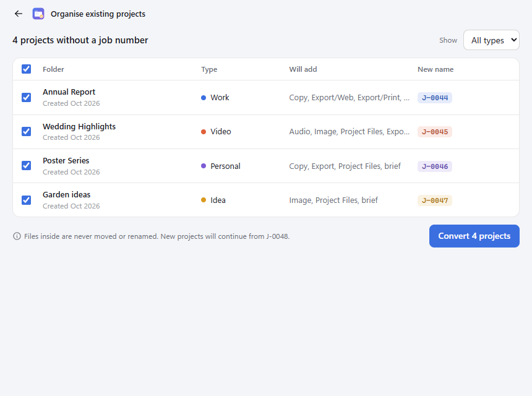Click the Garden ideas folder name
532x396 pixels.
coord(67,194)
